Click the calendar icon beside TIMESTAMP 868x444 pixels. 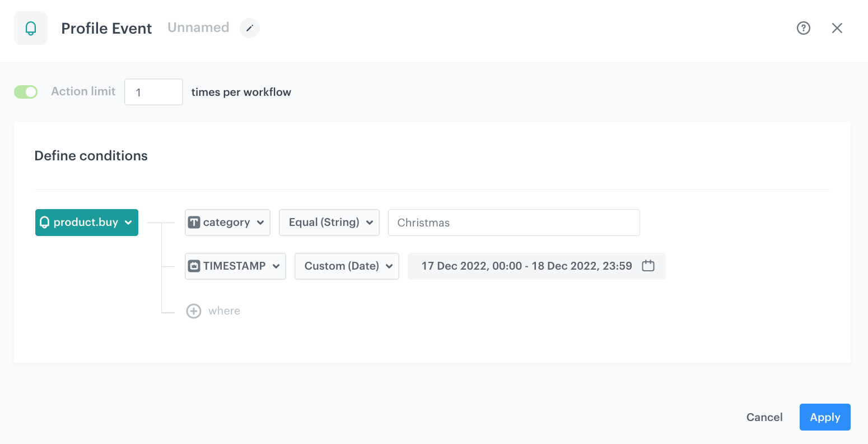(194, 266)
